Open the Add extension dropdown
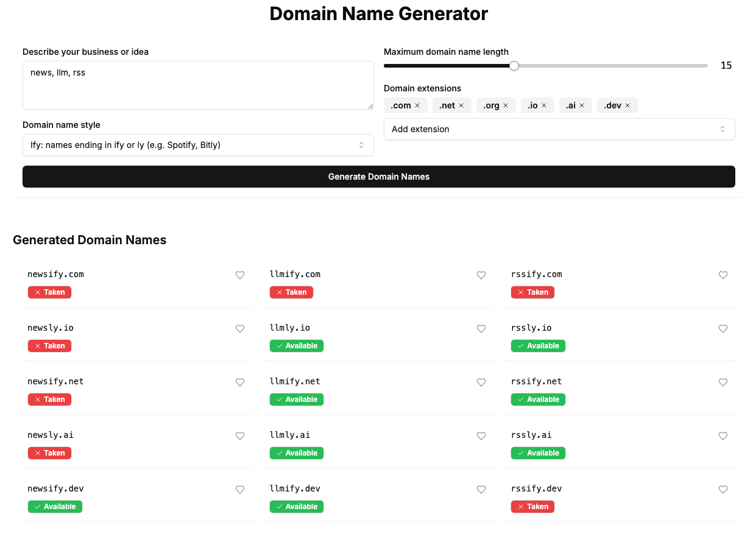This screenshot has height=542, width=756. [x=559, y=129]
